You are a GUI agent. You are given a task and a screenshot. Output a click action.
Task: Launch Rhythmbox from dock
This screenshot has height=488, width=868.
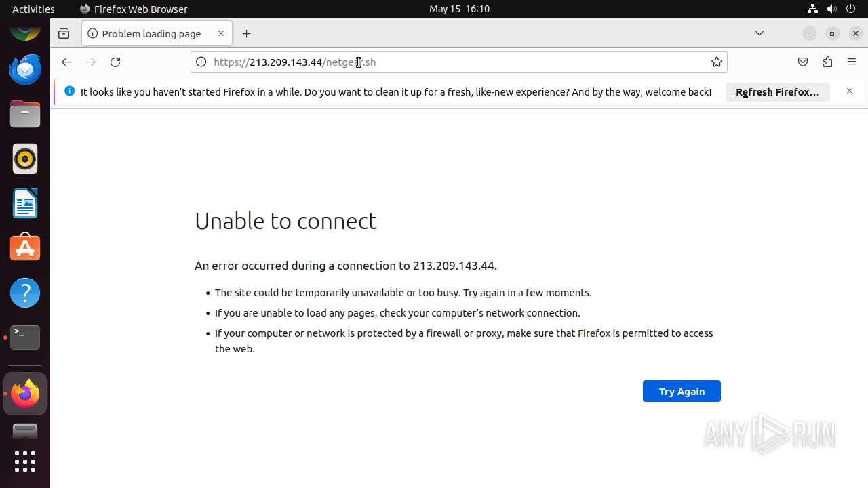tap(25, 159)
